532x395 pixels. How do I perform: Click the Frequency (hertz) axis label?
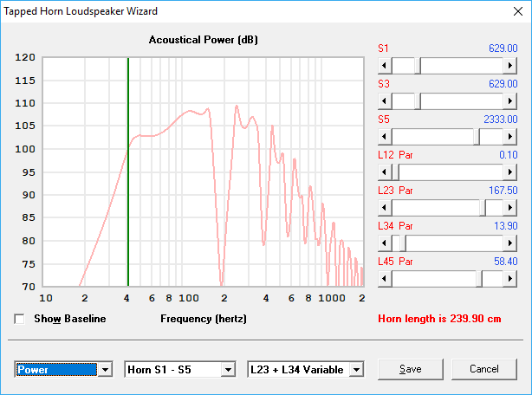pos(204,319)
